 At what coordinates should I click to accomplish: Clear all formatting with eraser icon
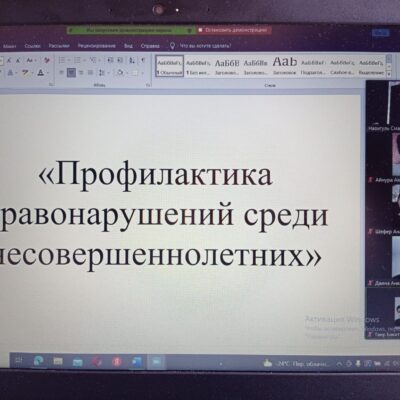[47, 60]
